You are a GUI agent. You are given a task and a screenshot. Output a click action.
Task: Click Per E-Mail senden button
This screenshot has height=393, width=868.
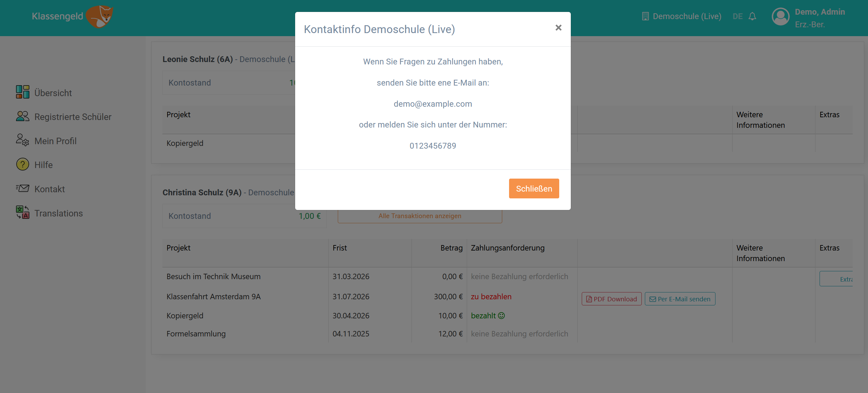coord(680,299)
